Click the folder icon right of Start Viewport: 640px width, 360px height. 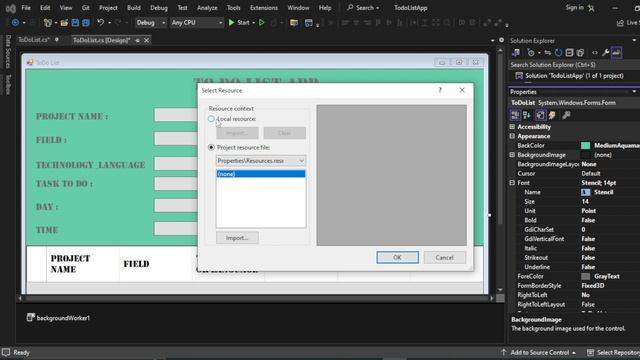click(x=294, y=23)
